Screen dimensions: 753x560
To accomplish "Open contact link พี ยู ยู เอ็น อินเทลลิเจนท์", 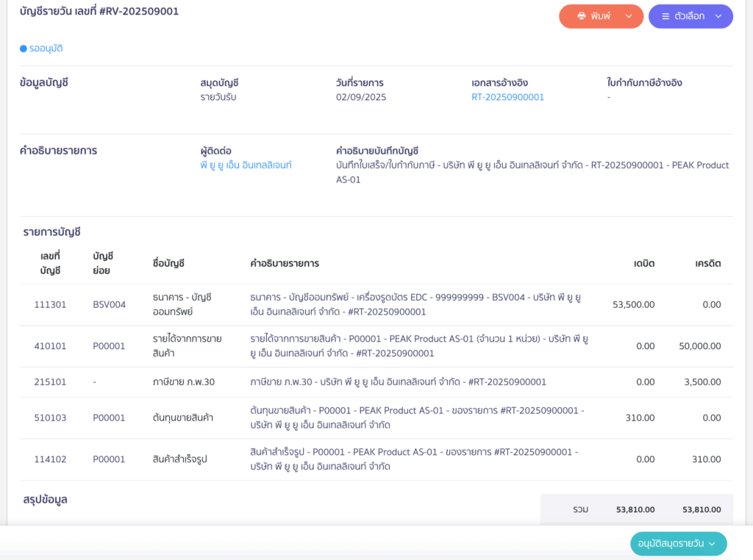I will (x=246, y=165).
